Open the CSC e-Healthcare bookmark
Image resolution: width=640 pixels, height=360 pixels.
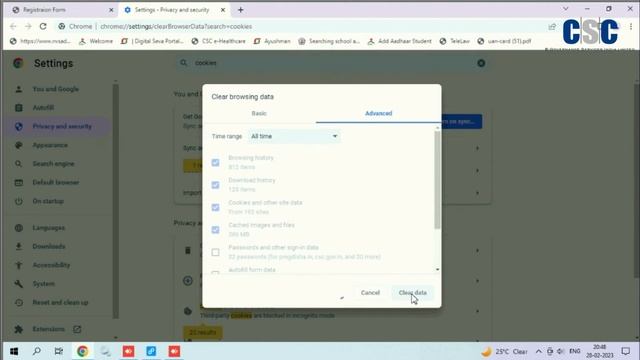218,41
